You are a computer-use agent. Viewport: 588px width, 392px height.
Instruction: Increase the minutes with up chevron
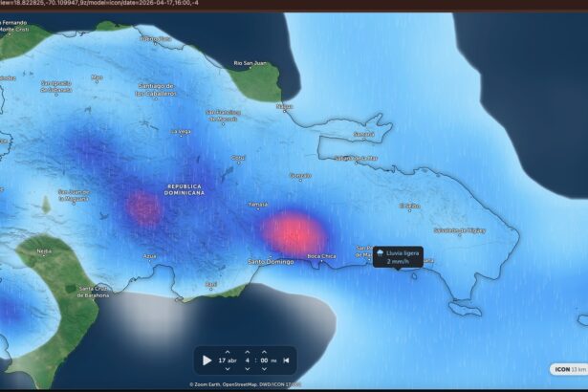tap(264, 351)
